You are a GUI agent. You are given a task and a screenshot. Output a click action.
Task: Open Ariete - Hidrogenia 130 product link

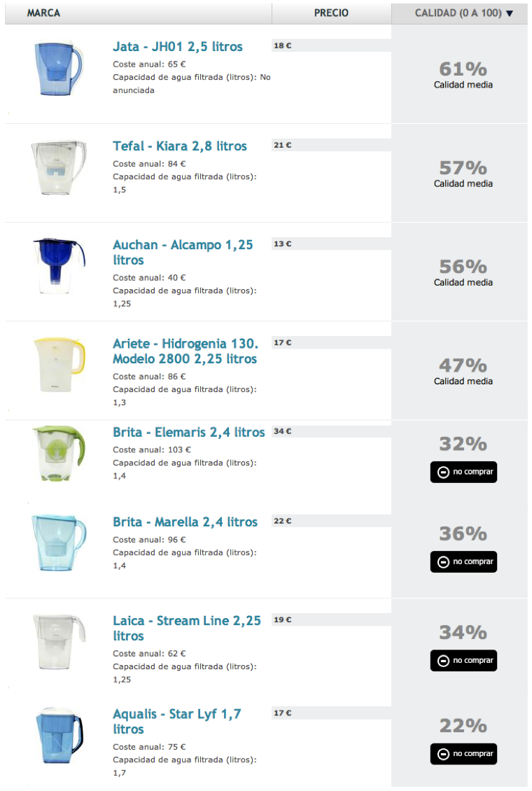(x=185, y=351)
